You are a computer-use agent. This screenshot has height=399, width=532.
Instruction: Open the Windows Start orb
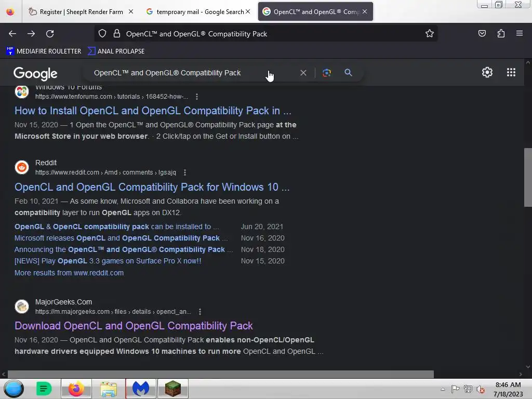pyautogui.click(x=14, y=389)
